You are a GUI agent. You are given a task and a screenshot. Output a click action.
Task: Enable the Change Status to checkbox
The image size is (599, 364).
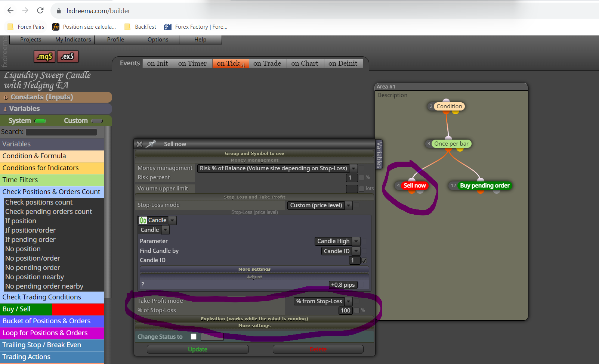[194, 337]
